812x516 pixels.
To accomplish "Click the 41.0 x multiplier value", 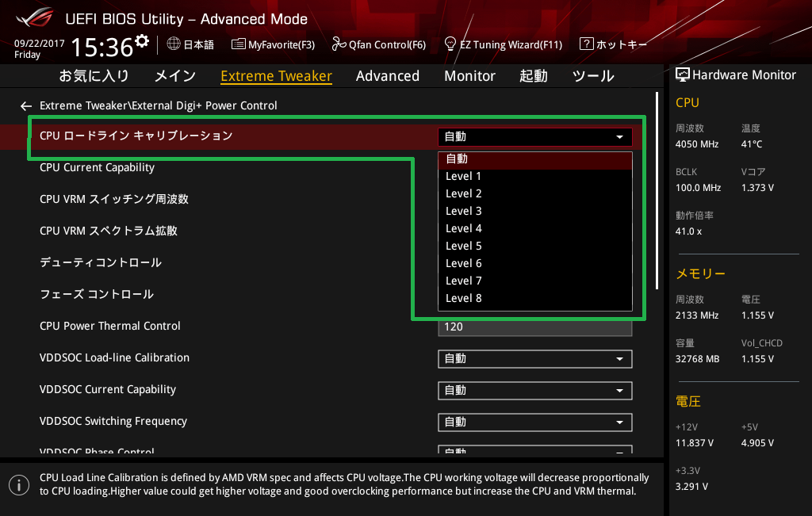I will point(688,231).
